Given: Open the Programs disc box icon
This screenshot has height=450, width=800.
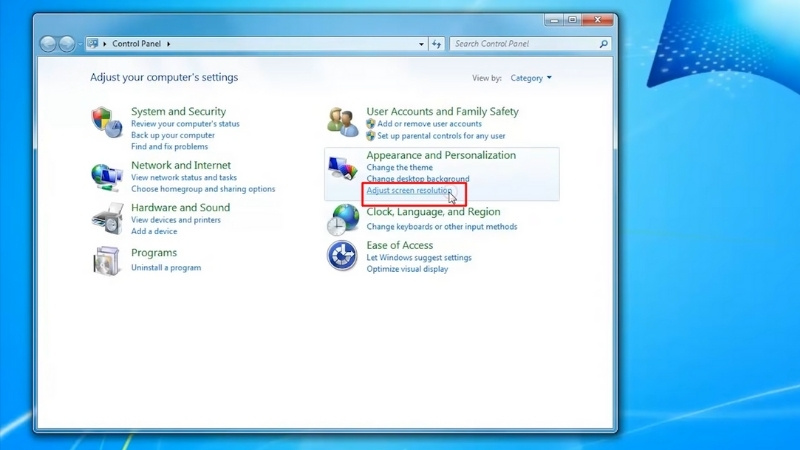Looking at the screenshot, I should pos(107,261).
